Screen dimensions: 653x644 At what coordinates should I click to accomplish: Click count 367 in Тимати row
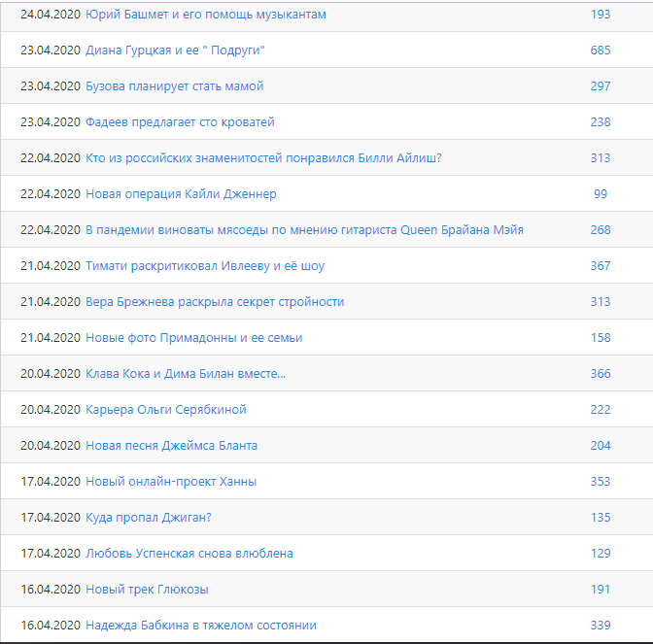(601, 266)
